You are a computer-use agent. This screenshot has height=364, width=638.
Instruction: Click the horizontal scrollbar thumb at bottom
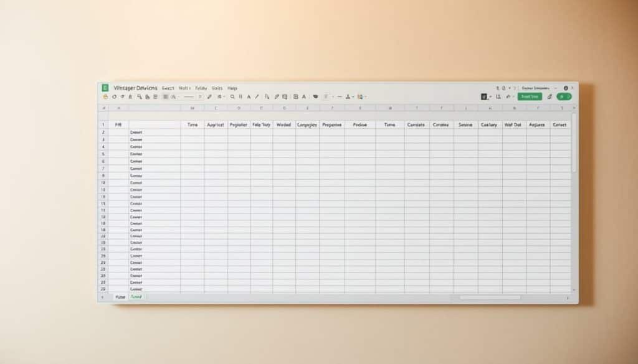pyautogui.click(x=490, y=297)
